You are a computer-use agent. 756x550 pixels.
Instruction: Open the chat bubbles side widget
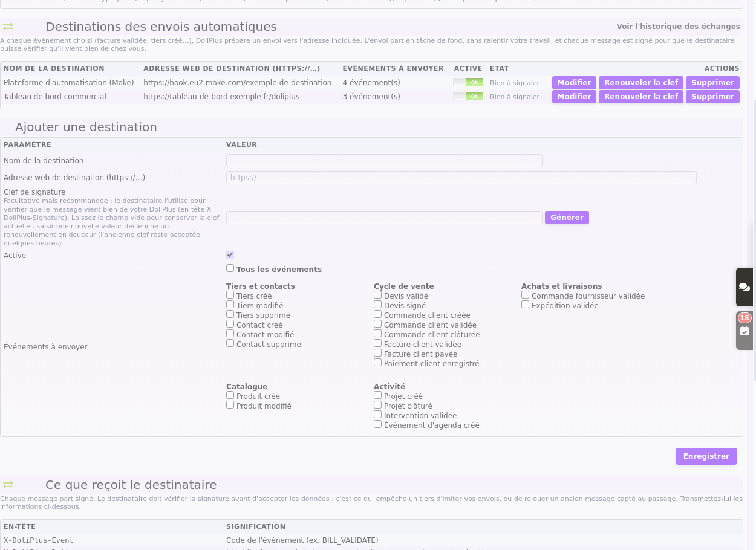[x=745, y=287]
